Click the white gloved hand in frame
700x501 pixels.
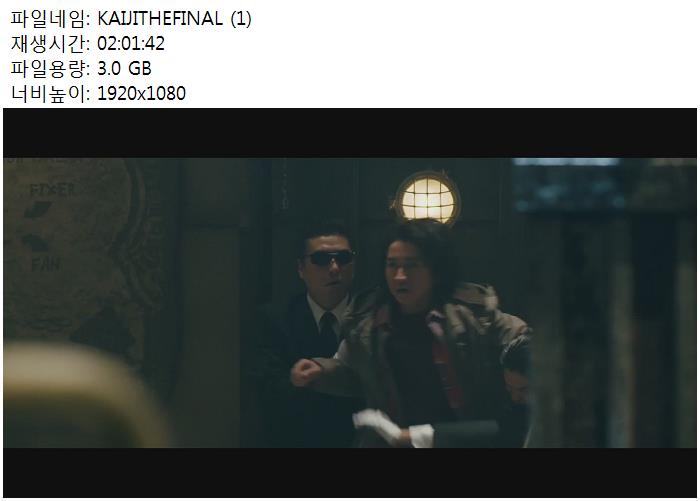pyautogui.click(x=377, y=425)
